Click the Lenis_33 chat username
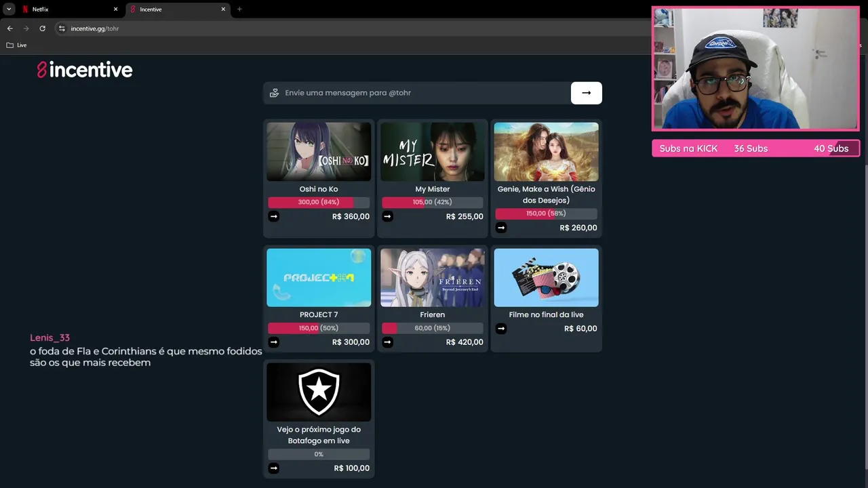This screenshot has height=488, width=868. coord(50,338)
